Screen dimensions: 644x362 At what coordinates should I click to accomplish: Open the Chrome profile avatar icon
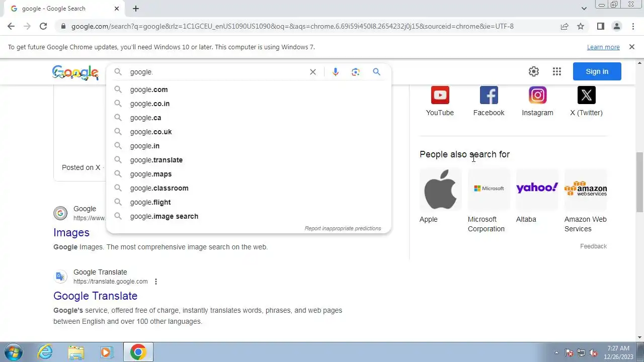[617, 26]
